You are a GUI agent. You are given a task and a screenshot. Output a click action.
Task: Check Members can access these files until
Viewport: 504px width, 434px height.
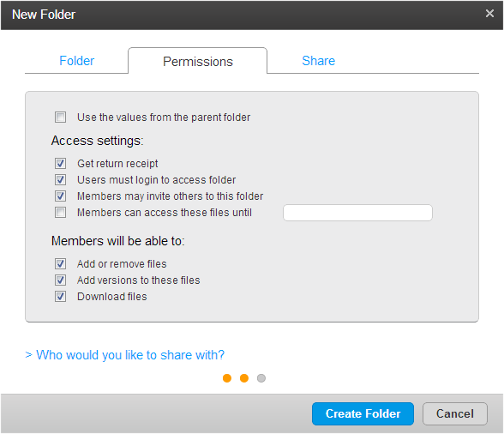[60, 213]
